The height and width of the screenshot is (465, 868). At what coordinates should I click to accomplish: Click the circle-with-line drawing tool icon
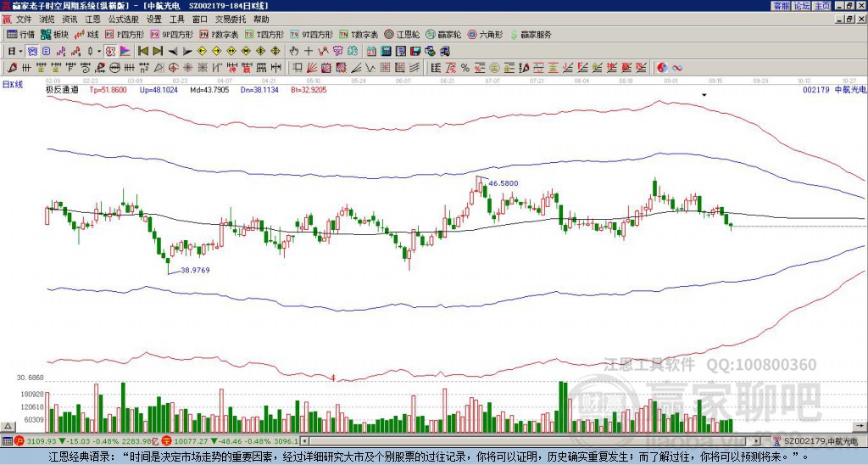(114, 68)
